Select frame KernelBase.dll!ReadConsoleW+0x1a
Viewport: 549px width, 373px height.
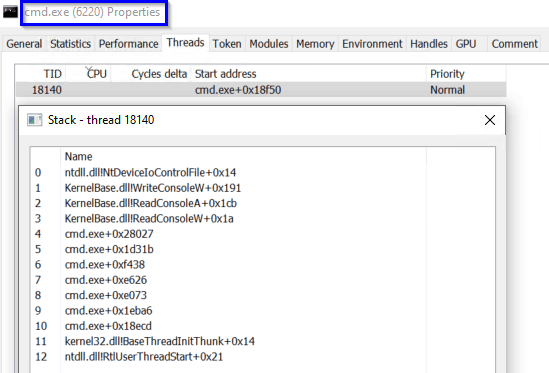149,219
